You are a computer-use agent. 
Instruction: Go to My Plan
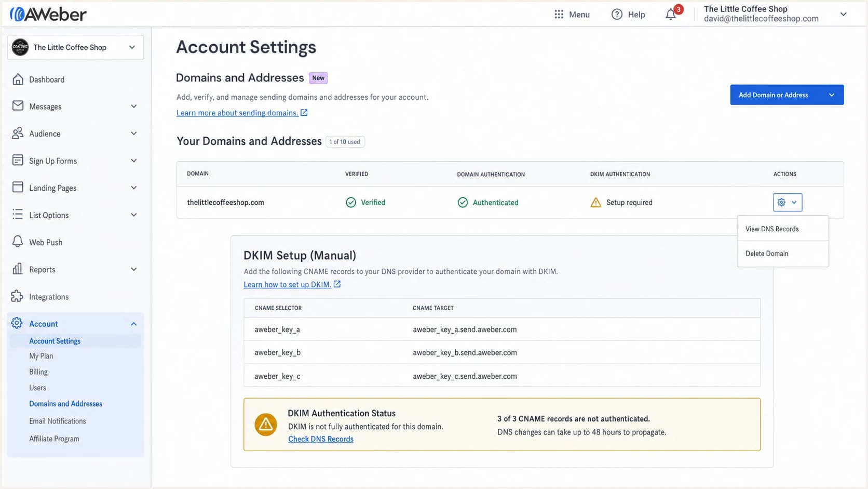pyautogui.click(x=41, y=356)
